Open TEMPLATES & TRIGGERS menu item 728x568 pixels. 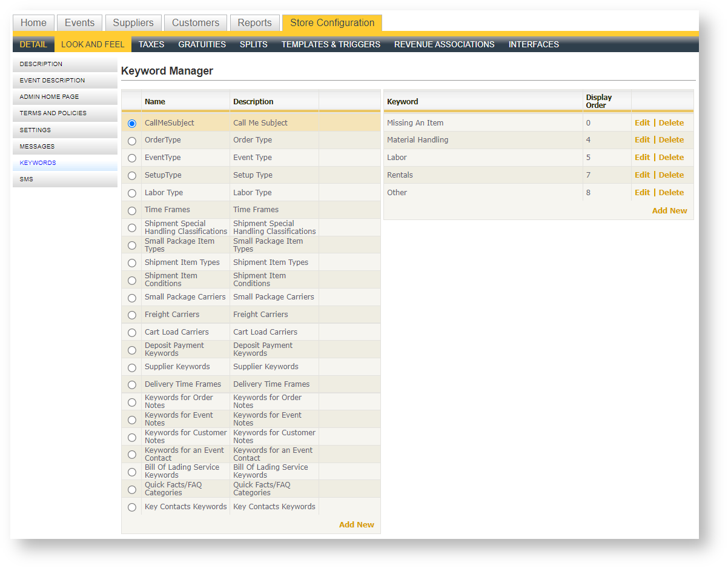(x=331, y=44)
